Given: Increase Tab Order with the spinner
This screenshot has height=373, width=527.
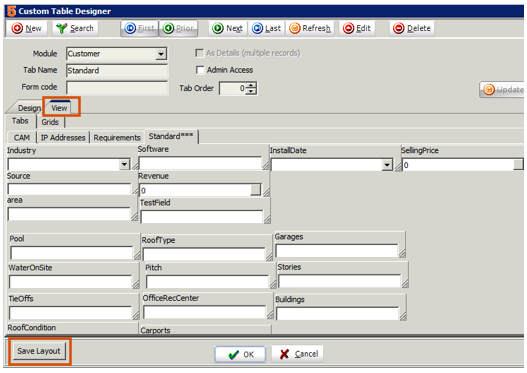Looking at the screenshot, I should tap(251, 85).
